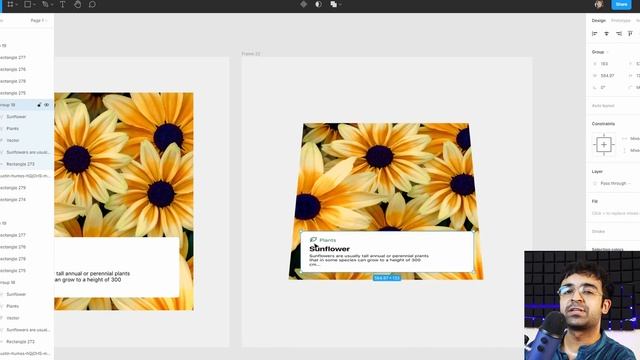Click the 'Click + to replace mixed' fill text
Image resolution: width=640 pixels, height=360 pixels.
coord(616,213)
